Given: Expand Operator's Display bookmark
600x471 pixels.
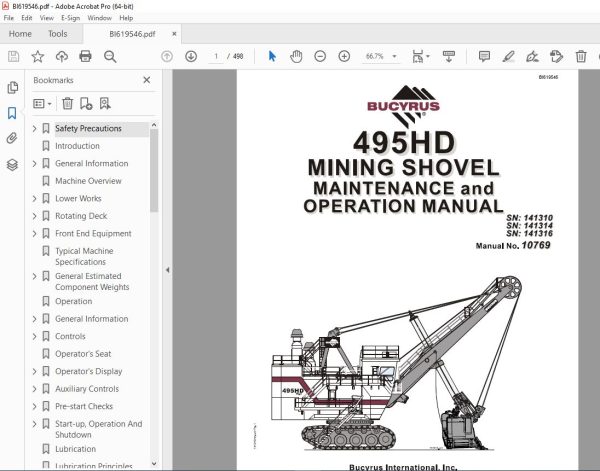Looking at the screenshot, I should coord(34,372).
